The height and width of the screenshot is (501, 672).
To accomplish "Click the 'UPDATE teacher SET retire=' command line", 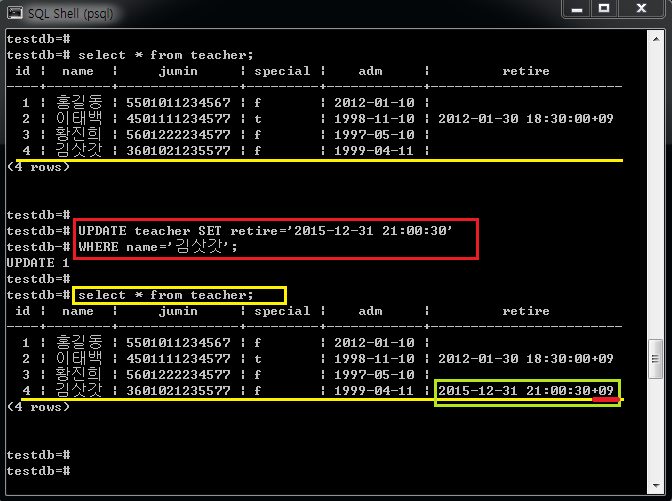I will tap(265, 231).
